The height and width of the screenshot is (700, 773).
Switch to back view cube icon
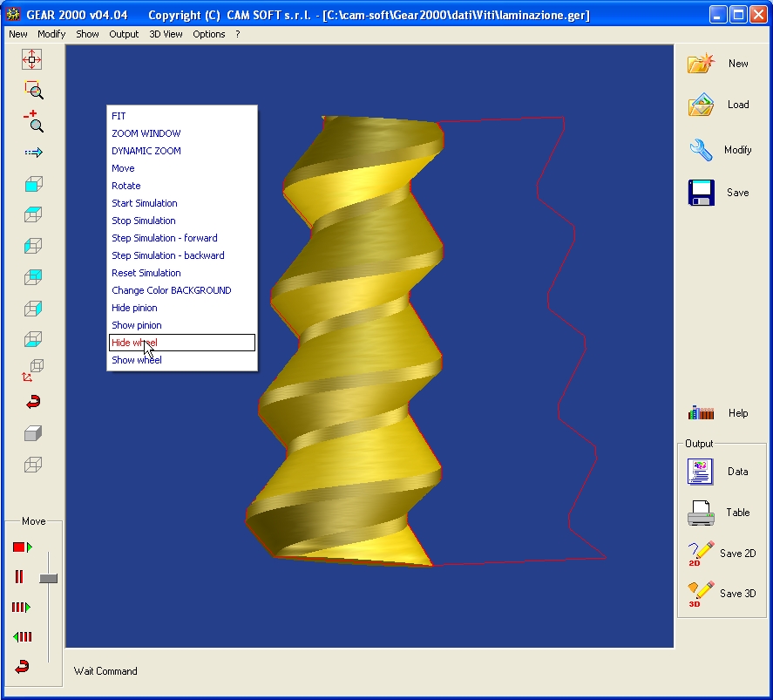coord(33,277)
